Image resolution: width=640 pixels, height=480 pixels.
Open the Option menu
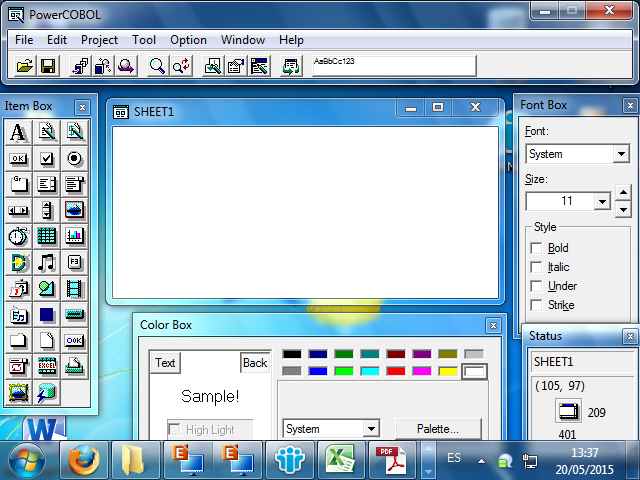[x=188, y=40]
